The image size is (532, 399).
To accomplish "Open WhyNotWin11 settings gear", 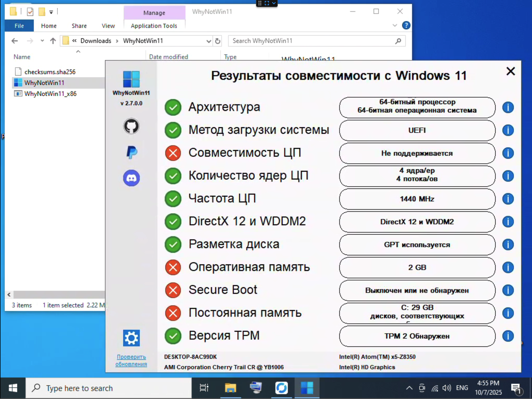I will [x=131, y=338].
